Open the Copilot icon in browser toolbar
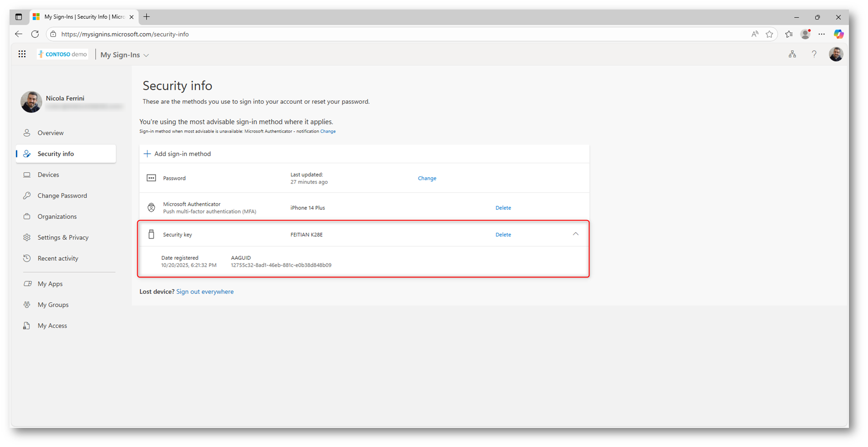868x447 pixels. (x=838, y=34)
